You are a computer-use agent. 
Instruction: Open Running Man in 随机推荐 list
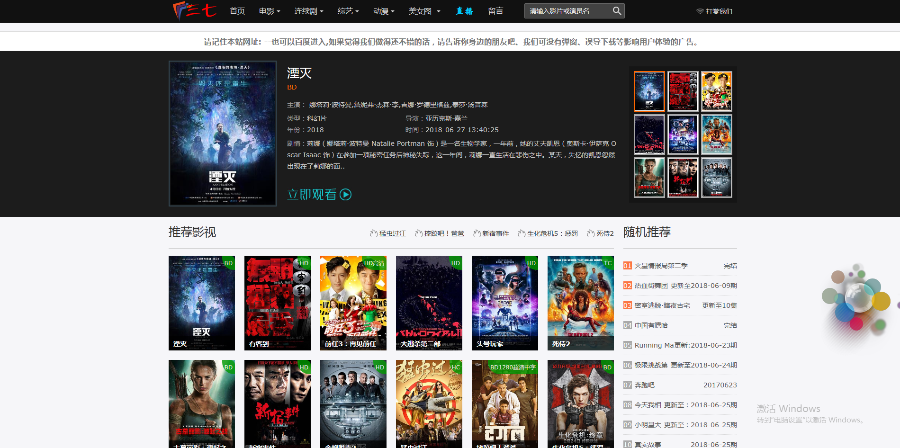click(x=680, y=345)
